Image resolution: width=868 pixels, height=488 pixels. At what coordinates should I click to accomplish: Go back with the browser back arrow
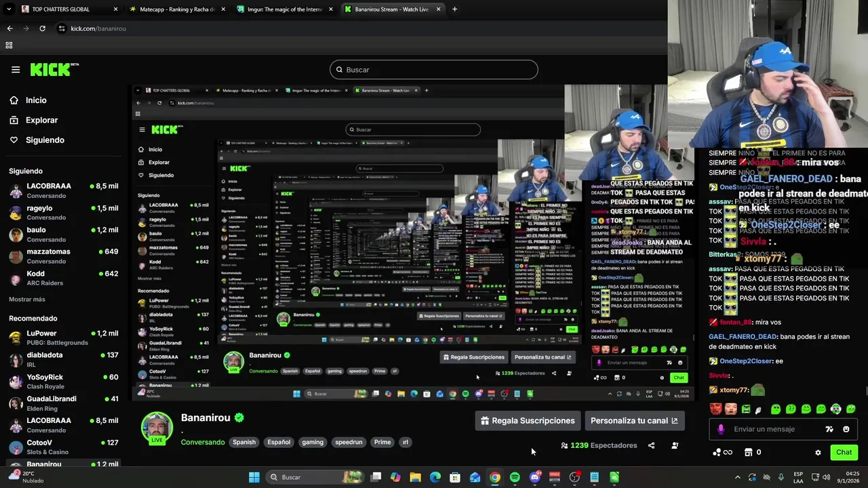pos(9,28)
